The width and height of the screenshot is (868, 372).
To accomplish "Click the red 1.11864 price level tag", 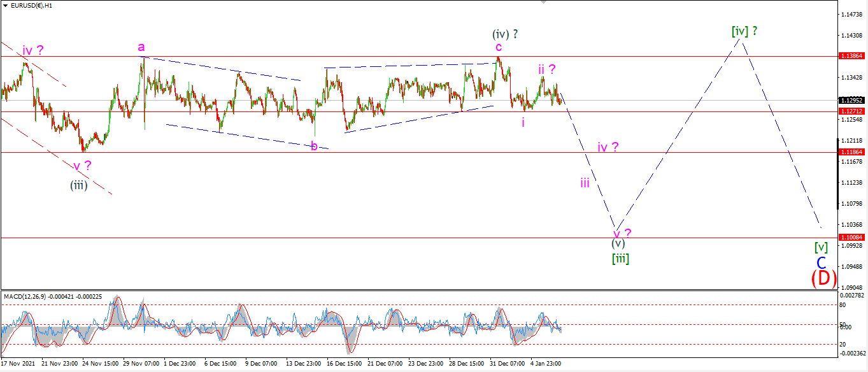I will 852,152.
